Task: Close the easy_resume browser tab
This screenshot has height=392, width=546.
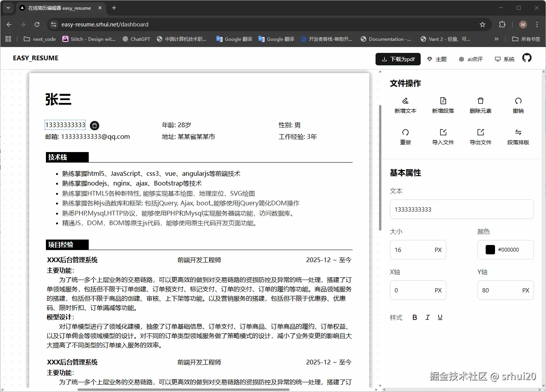Action: [x=100, y=8]
